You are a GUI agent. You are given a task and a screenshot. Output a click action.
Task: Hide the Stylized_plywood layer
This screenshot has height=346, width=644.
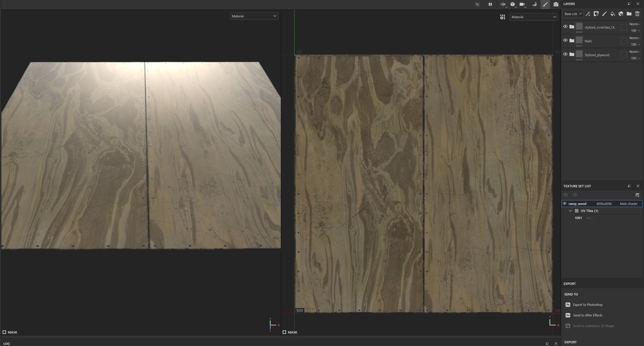pyautogui.click(x=565, y=54)
